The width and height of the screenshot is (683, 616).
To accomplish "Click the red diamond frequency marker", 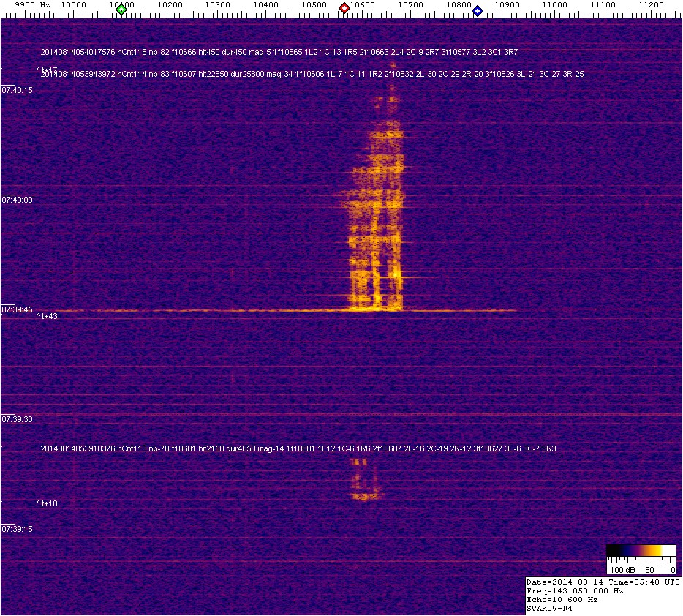I will pos(344,9).
